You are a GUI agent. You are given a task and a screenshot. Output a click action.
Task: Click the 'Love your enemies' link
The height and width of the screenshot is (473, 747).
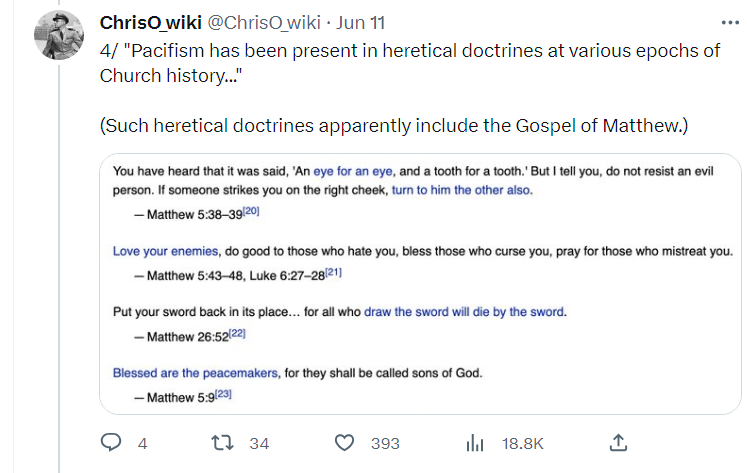pos(165,251)
